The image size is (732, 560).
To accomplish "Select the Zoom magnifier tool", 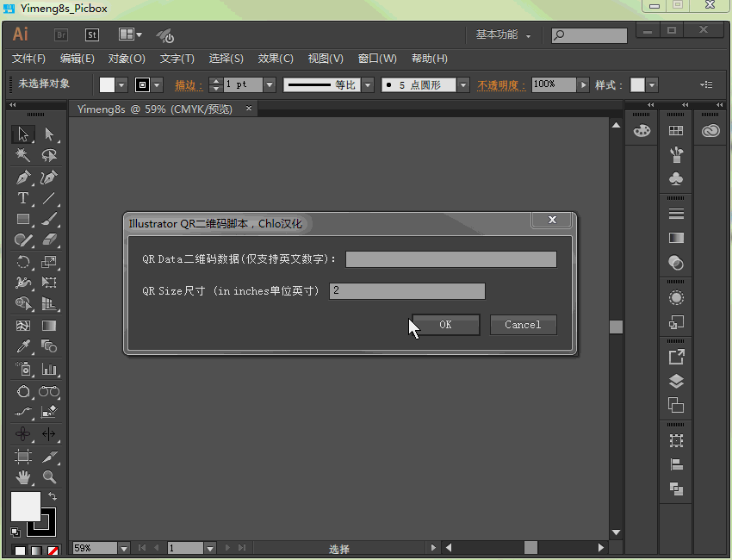I will [x=49, y=476].
